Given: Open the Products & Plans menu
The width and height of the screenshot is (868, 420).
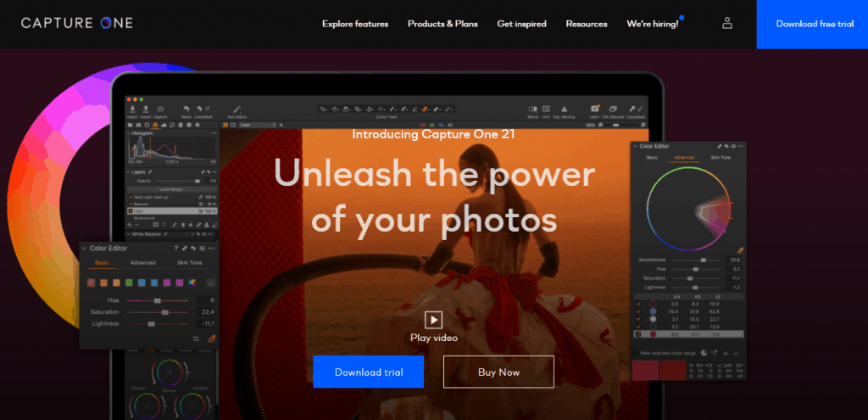Looking at the screenshot, I should [x=442, y=24].
